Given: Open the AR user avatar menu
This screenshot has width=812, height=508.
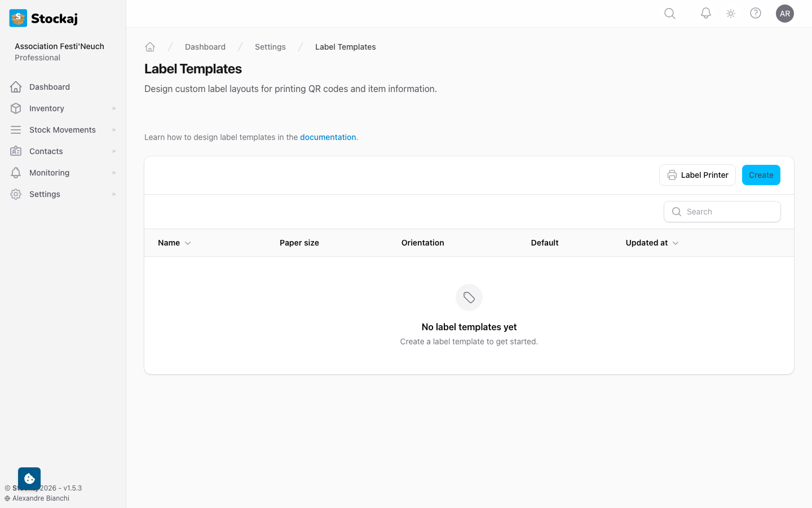Looking at the screenshot, I should 785,14.
